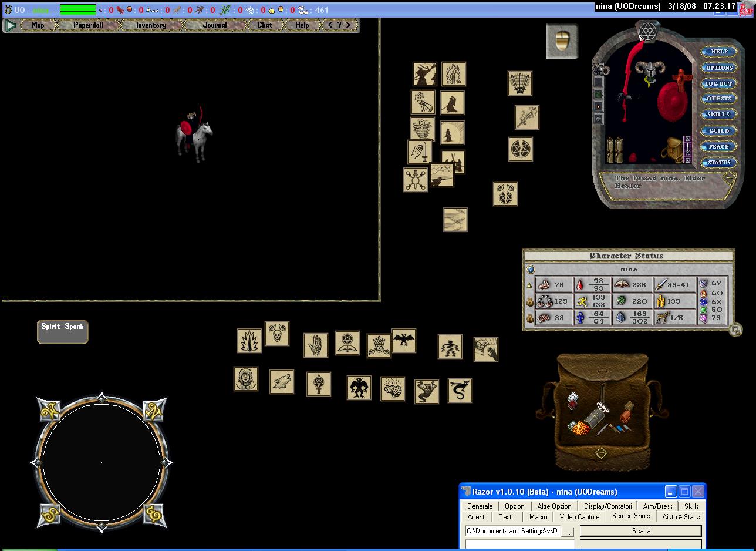Click the serpent dragon spell icon

pyautogui.click(x=460, y=391)
